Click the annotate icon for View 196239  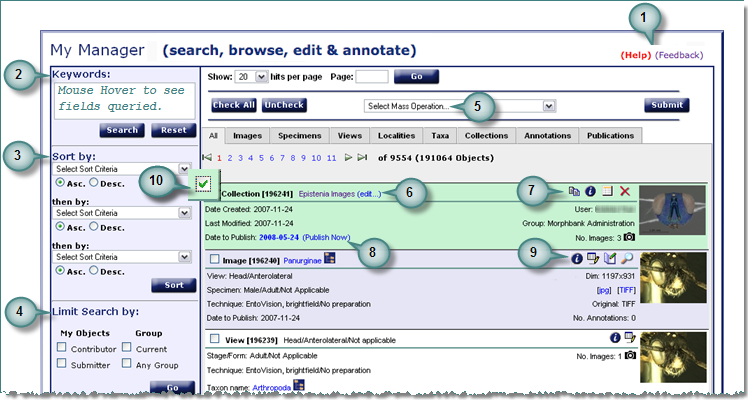coord(632,339)
